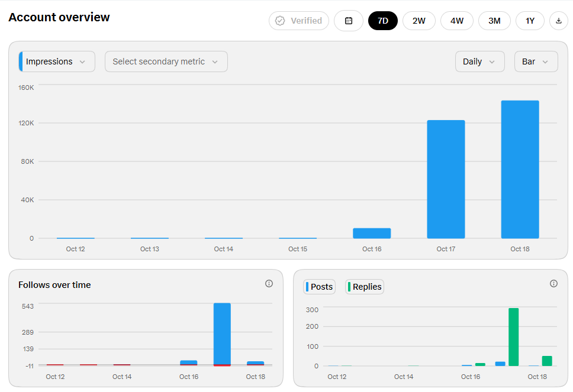Click the Oct 15 label on impressions chart
The height and width of the screenshot is (392, 573).
pyautogui.click(x=298, y=249)
